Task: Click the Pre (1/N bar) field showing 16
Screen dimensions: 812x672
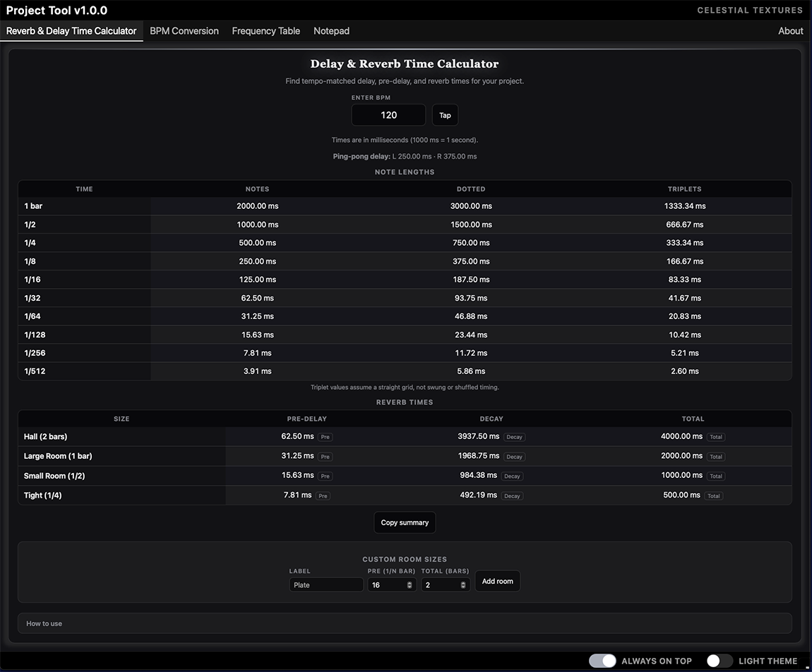Action: [392, 584]
